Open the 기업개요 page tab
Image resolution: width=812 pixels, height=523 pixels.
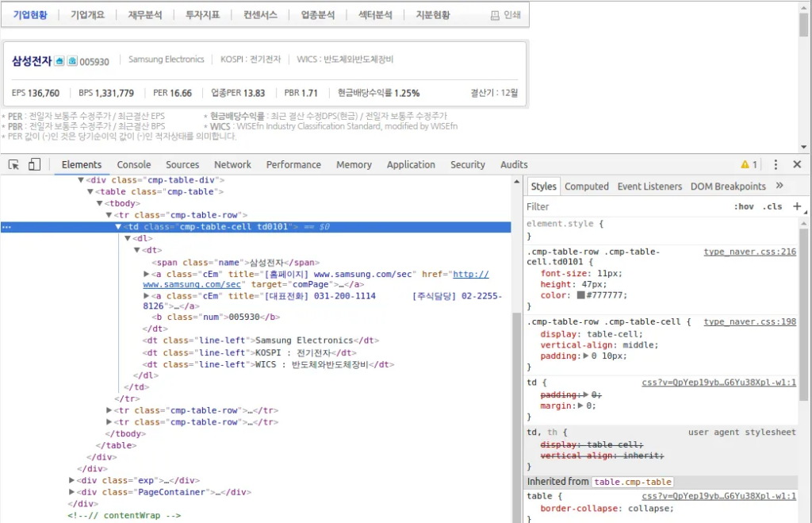pyautogui.click(x=87, y=15)
